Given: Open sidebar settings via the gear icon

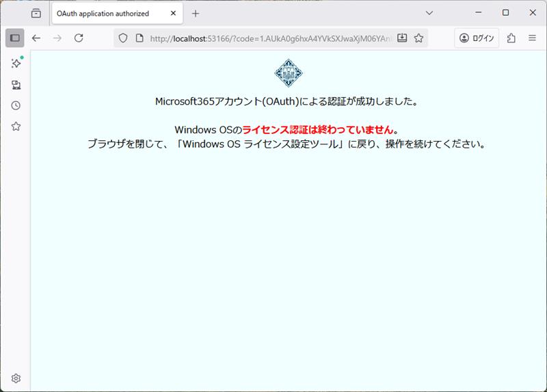Looking at the screenshot, I should (x=16, y=378).
